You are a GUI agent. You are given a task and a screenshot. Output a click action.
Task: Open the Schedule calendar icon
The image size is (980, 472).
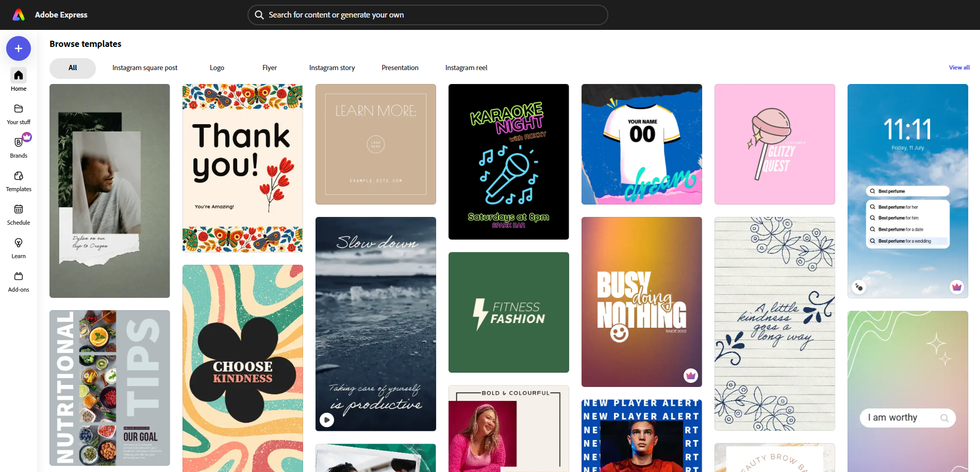(19, 209)
